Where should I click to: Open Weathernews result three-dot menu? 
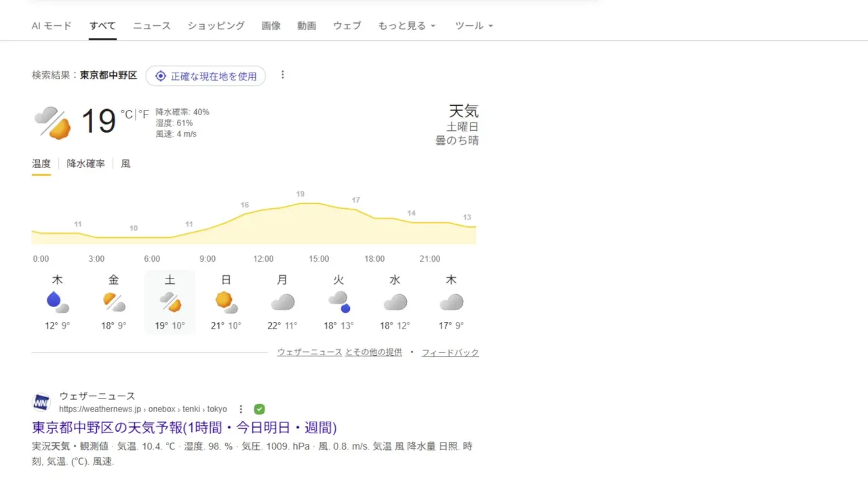pyautogui.click(x=241, y=409)
